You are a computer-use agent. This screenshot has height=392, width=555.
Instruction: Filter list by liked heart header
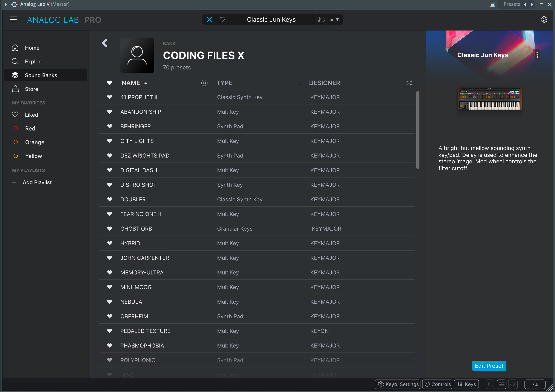(109, 83)
